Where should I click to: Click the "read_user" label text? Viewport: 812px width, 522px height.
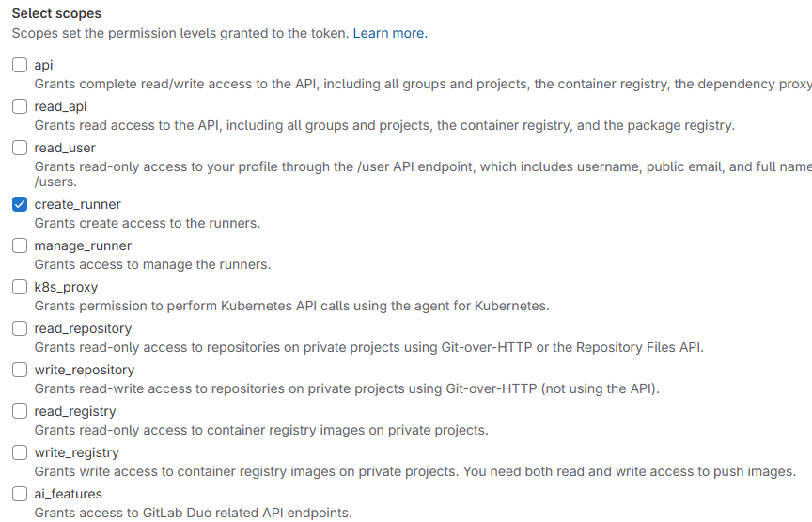point(65,149)
